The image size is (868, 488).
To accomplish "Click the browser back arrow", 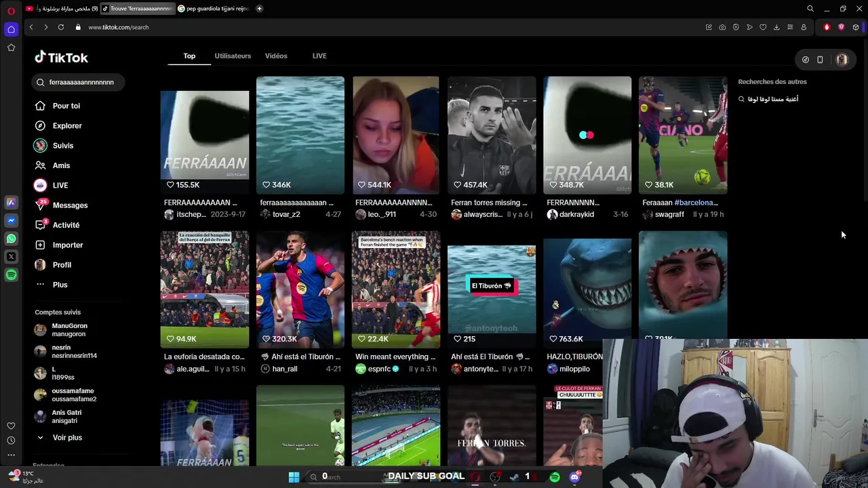I will pos(31,27).
